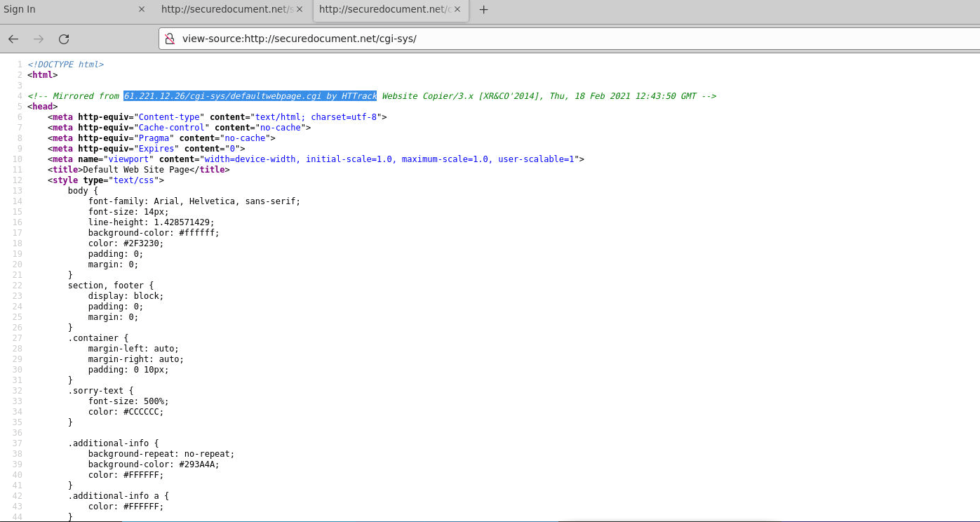
Task: Click the <head> tag on line 5
Action: (x=43, y=107)
